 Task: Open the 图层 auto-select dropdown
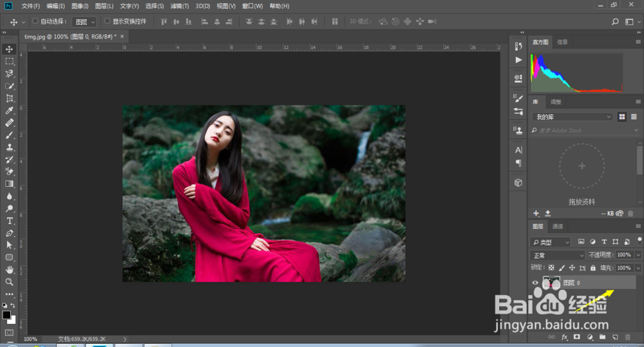click(x=84, y=22)
